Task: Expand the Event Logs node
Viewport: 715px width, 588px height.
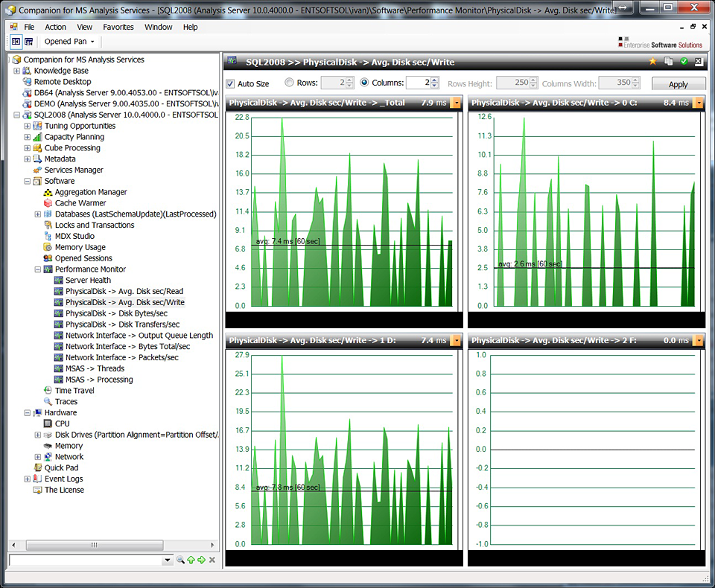Action: [28, 479]
